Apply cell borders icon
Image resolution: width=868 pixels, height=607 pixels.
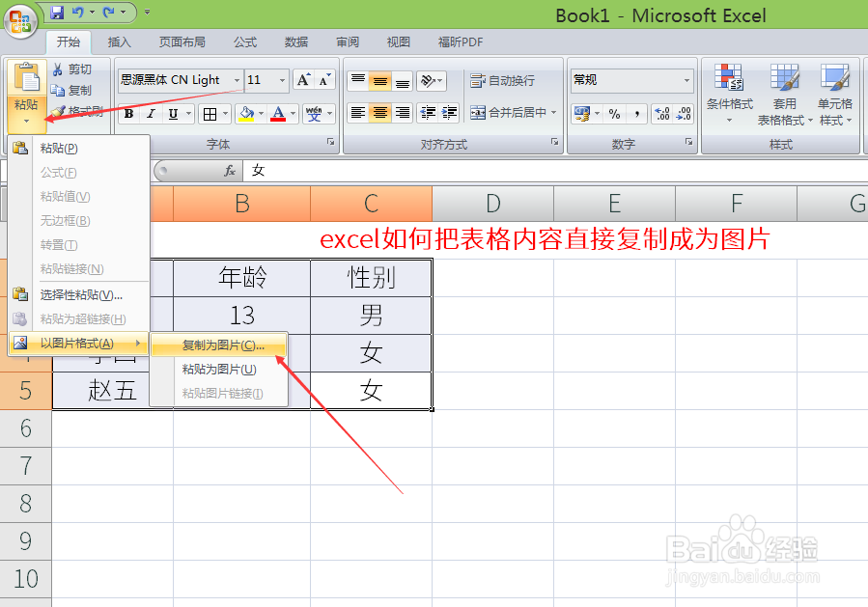210,114
